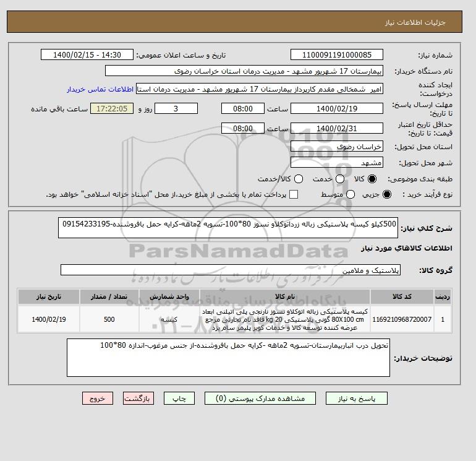This screenshot has width=476, height=461.
Task: Click the اطلاعات کالاهای مورد نیاز heading
Action: click(407, 248)
